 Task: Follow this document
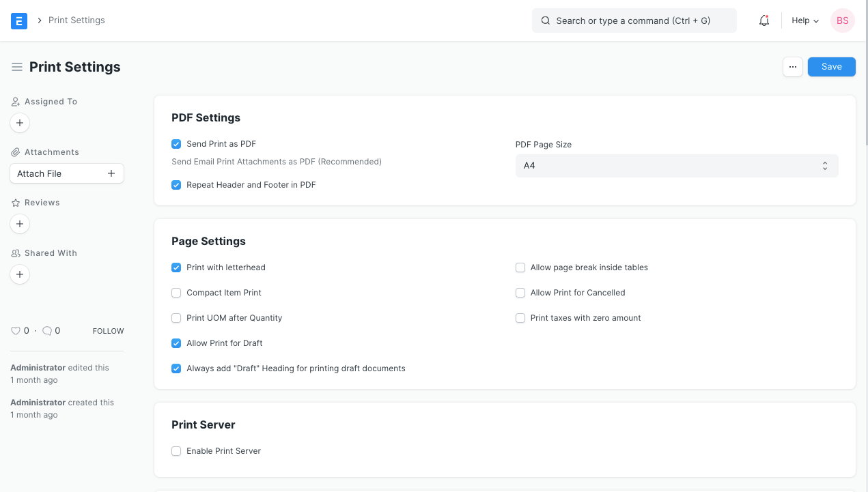pos(108,330)
